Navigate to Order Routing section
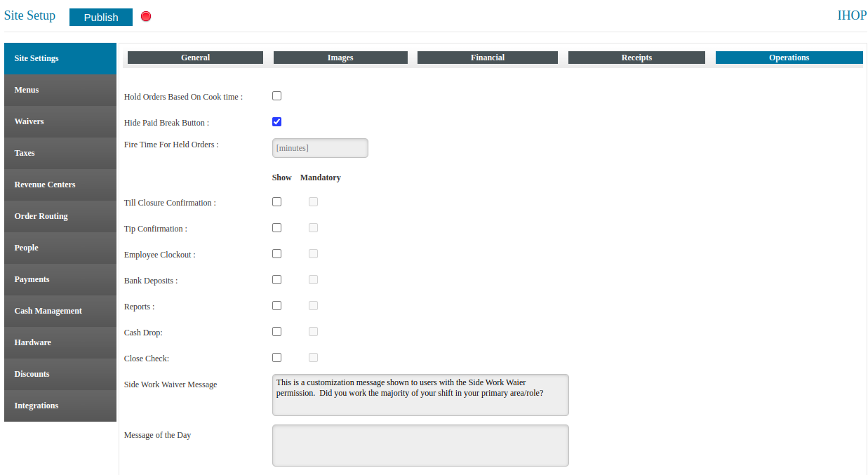 click(60, 216)
